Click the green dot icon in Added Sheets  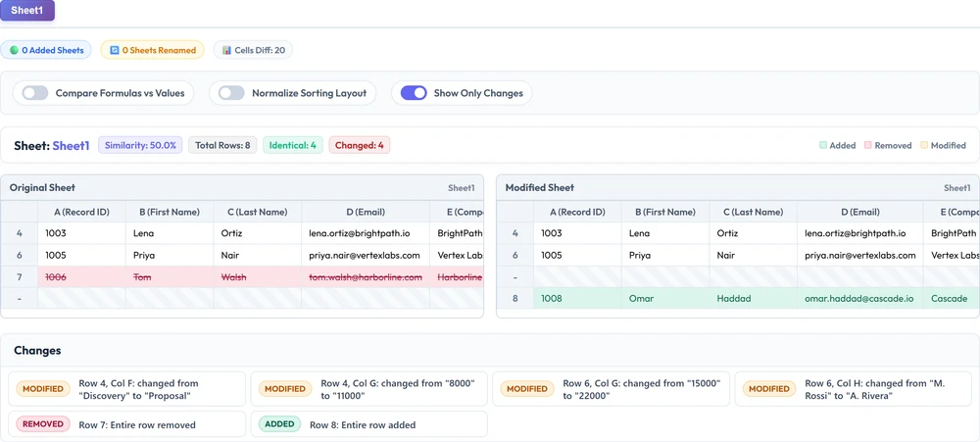pos(14,50)
